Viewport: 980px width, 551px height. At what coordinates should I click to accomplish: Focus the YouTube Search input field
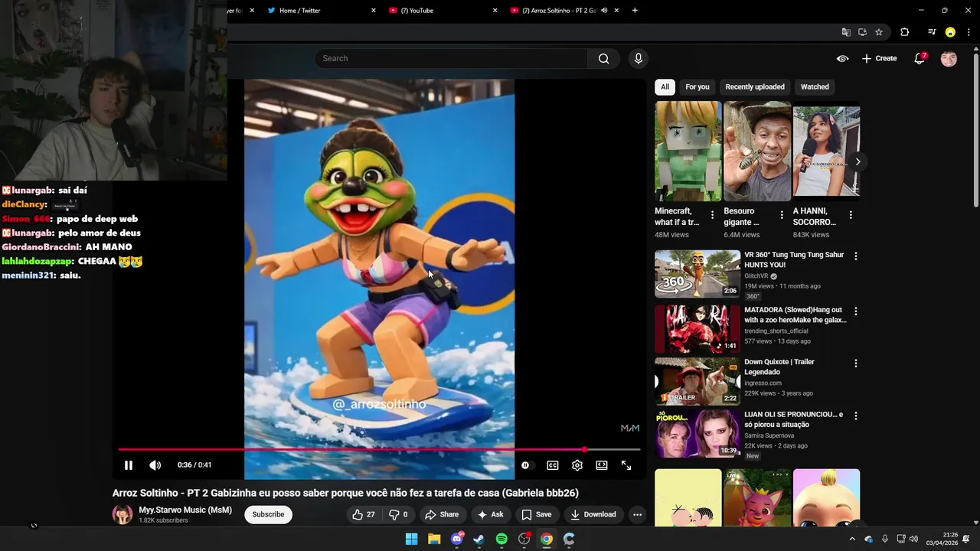(x=451, y=59)
